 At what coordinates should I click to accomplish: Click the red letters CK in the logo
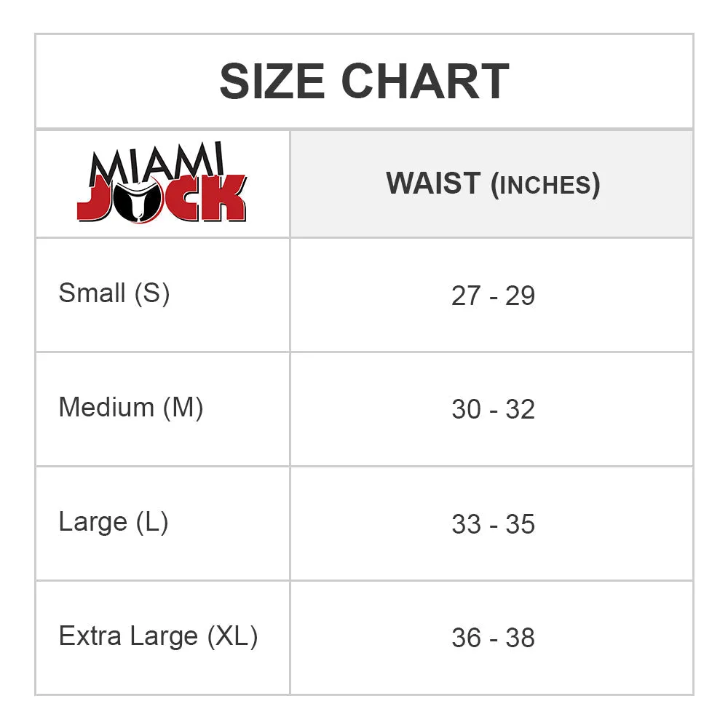207,198
